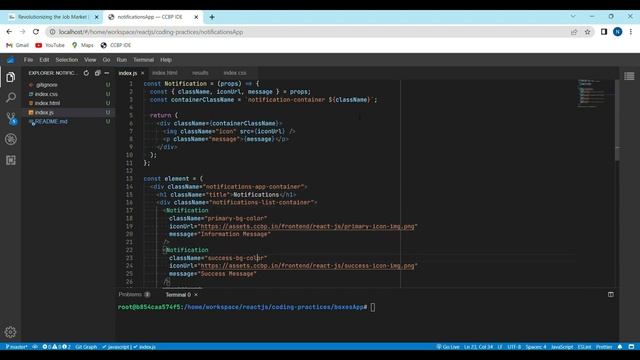
Task: Close the Terminal 0 tab
Action: pos(196,295)
